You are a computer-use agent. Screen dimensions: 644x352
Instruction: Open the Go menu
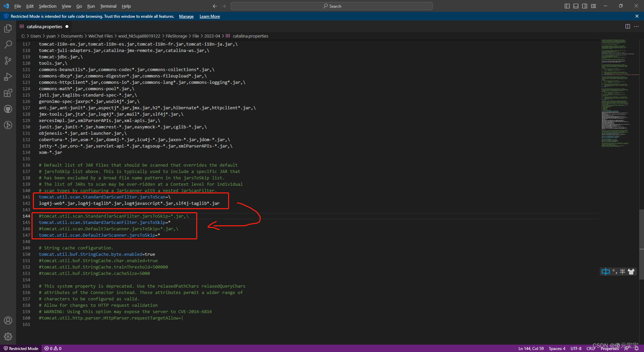(x=79, y=6)
